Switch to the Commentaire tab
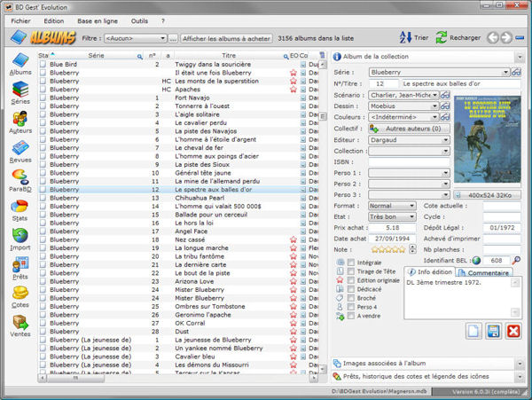Screen dimensions: 532x400 click(484, 273)
